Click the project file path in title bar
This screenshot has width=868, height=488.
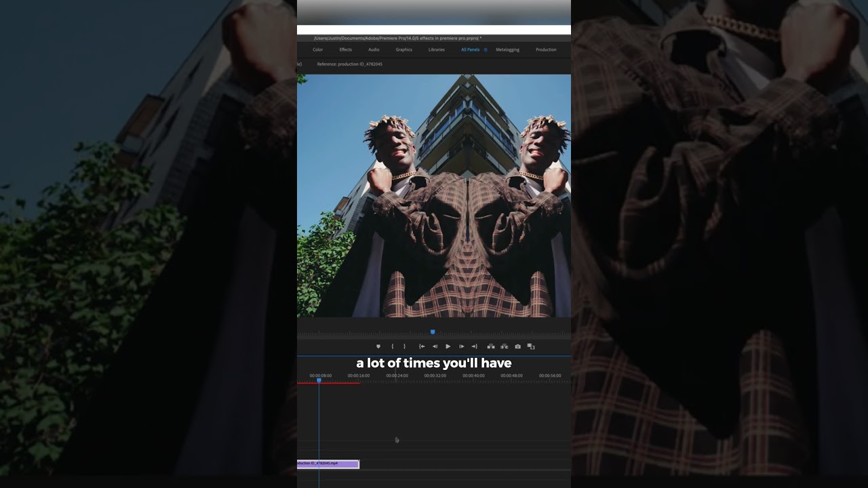point(397,38)
